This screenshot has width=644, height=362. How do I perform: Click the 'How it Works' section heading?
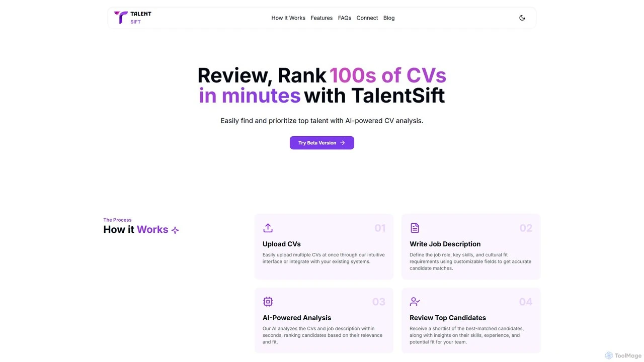pos(136,229)
